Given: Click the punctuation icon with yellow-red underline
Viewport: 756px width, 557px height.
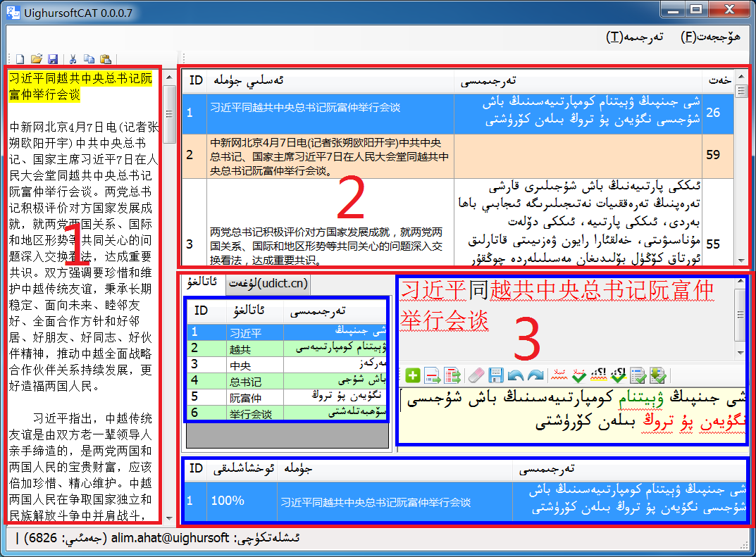Looking at the screenshot, I should pyautogui.click(x=599, y=375).
